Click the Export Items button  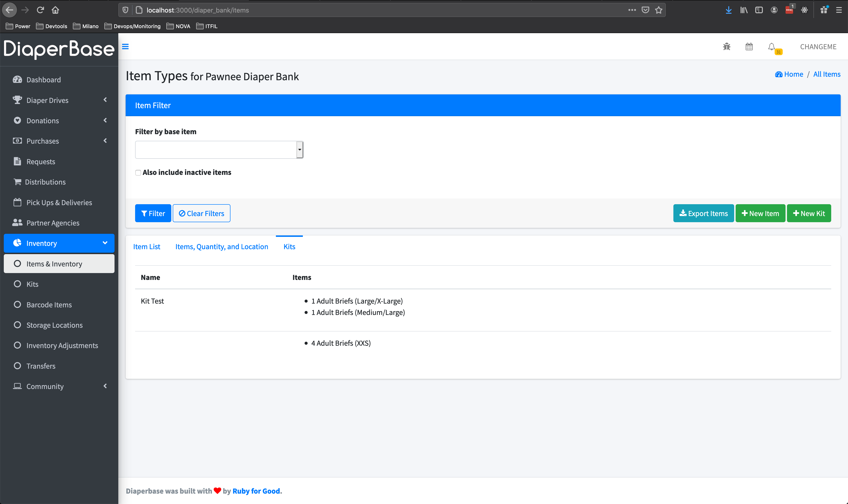(x=703, y=213)
